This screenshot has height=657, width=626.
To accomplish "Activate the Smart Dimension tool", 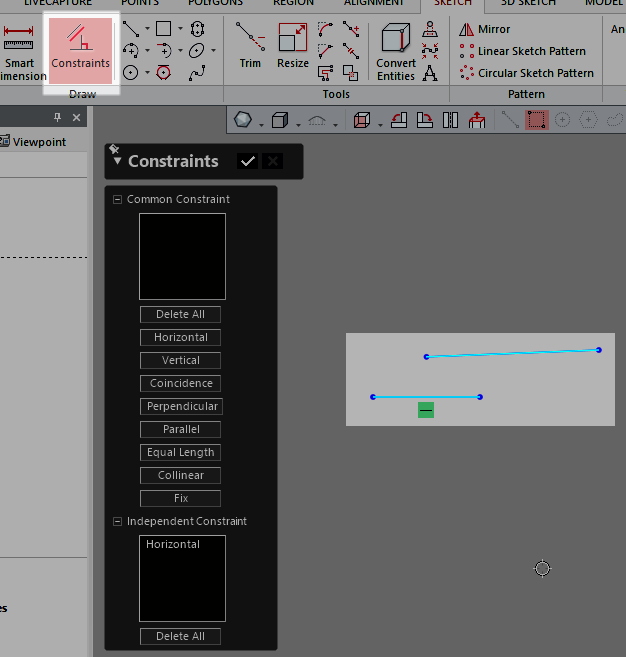I will (18, 52).
